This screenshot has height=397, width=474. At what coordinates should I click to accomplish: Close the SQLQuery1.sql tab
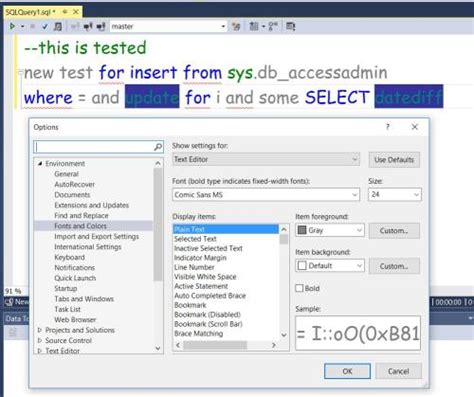pyautogui.click(x=76, y=12)
